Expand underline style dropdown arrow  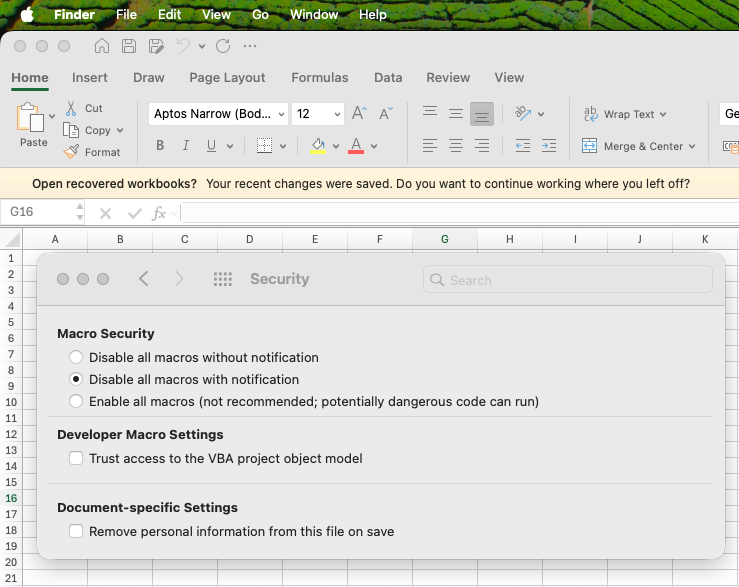[x=230, y=146]
